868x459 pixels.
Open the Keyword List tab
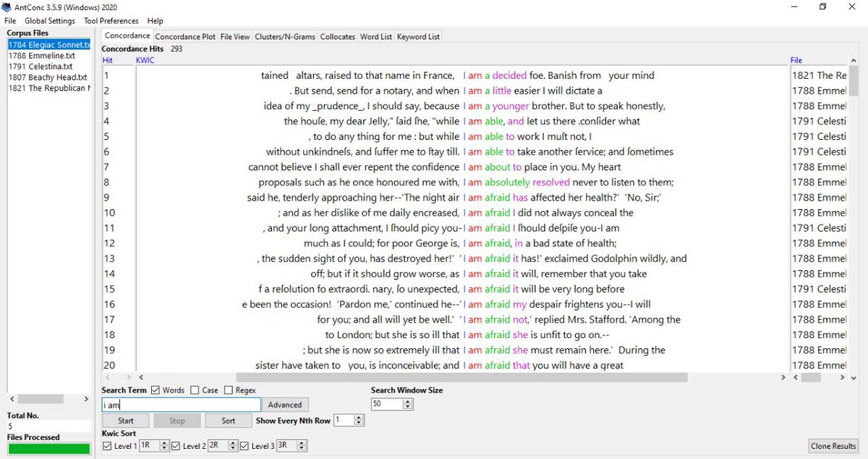[418, 37]
